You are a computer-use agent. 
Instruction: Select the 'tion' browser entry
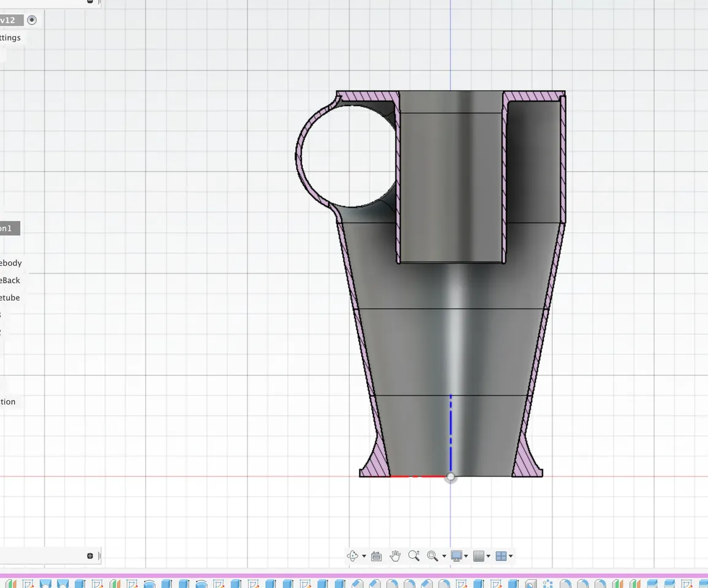[8, 401]
